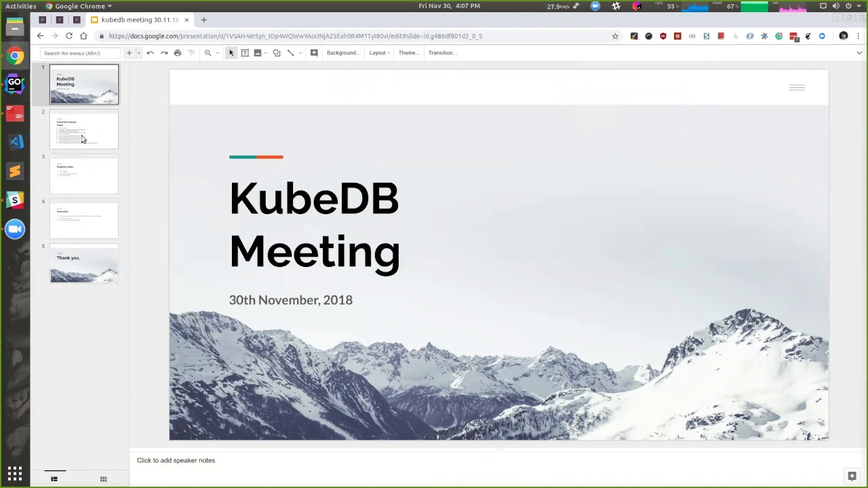Click the zoom magnifier tool
The height and width of the screenshot is (488, 868).
click(x=208, y=53)
